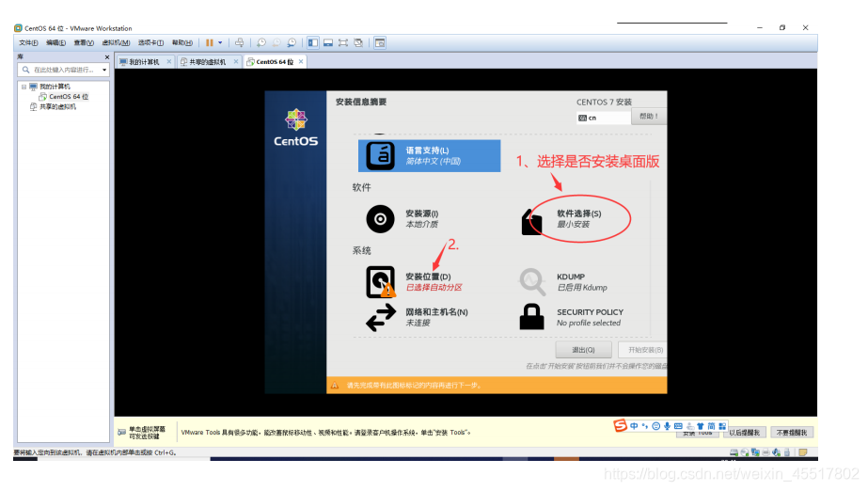Open Sogou toolbox grid icon
The width and height of the screenshot is (868, 491).
pos(722,426)
